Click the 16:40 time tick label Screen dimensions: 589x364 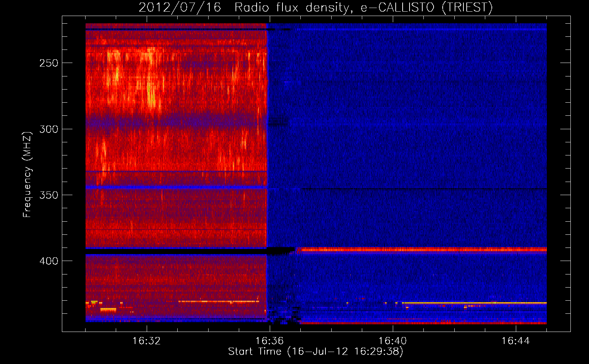point(392,341)
